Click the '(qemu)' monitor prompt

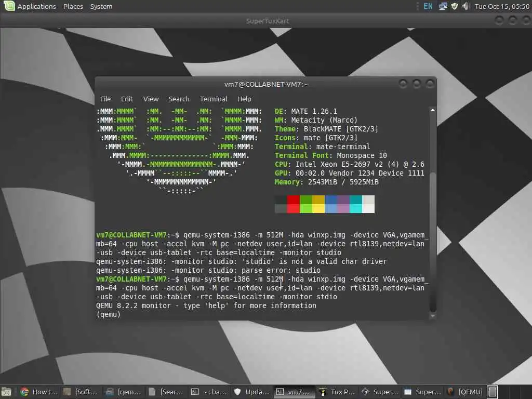[x=108, y=314]
